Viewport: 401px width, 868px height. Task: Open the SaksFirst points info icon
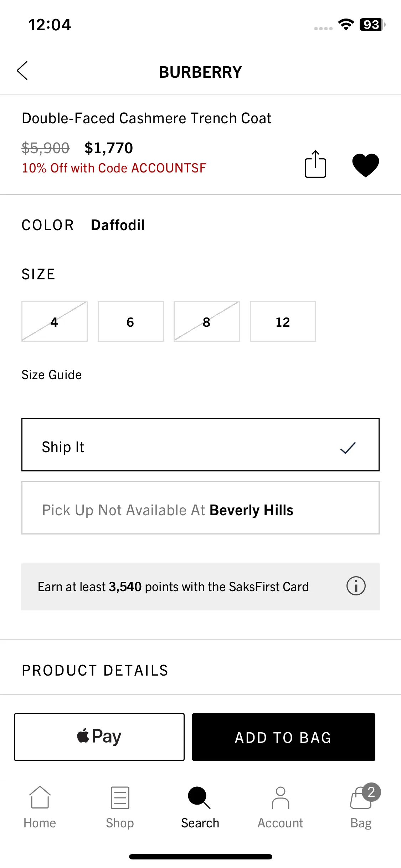pyautogui.click(x=356, y=586)
